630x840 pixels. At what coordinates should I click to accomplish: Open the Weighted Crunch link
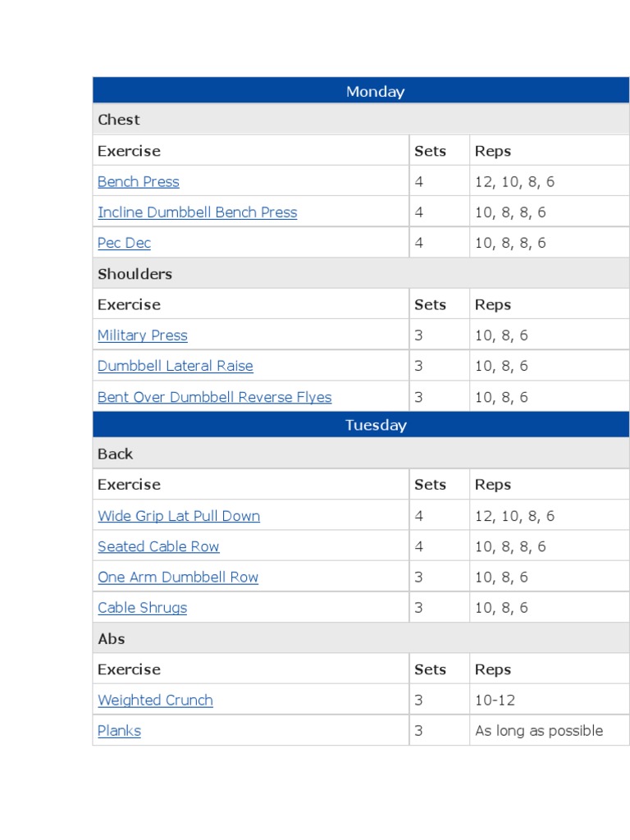point(155,701)
